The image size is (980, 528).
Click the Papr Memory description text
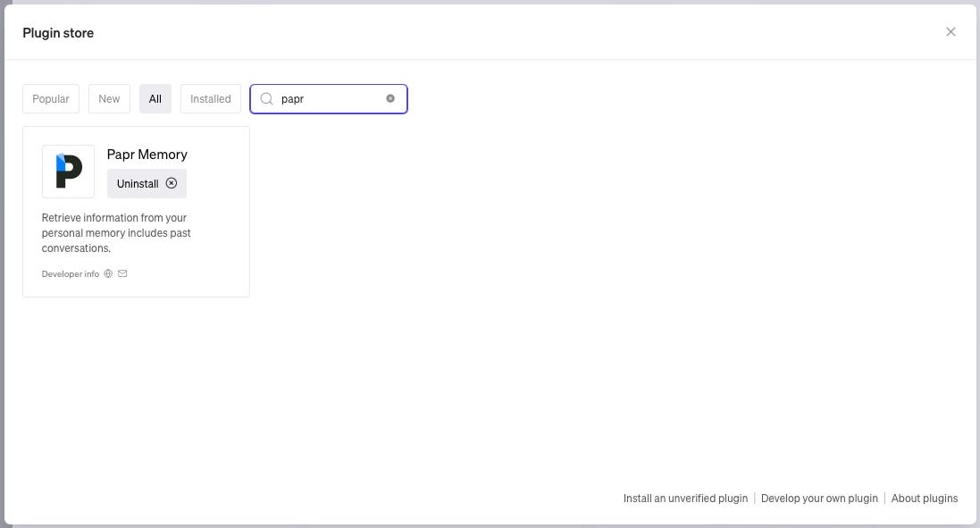point(116,233)
